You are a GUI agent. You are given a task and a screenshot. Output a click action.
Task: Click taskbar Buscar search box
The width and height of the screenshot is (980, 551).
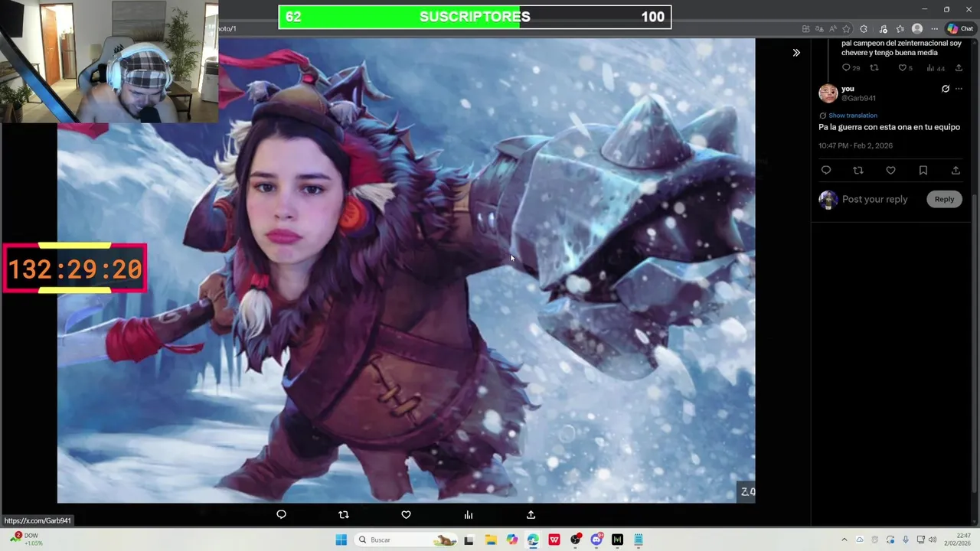[x=407, y=540]
